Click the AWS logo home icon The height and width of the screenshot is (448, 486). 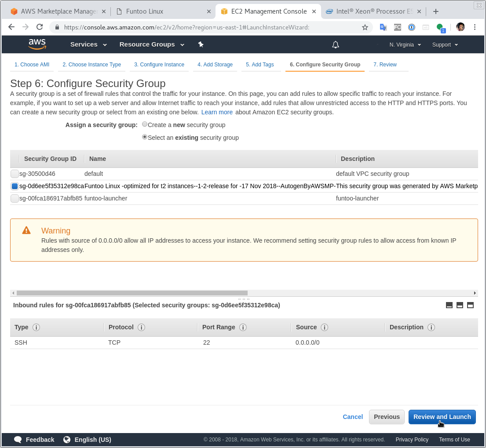37,44
